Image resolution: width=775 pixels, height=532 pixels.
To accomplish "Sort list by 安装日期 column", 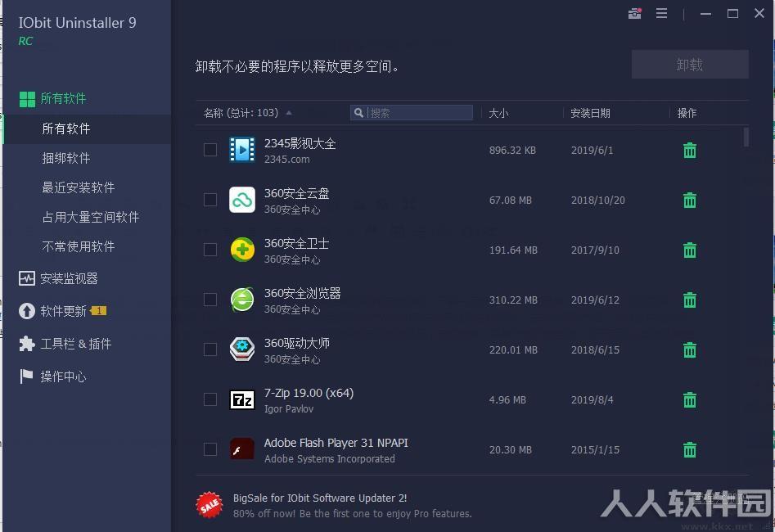I will [x=590, y=113].
